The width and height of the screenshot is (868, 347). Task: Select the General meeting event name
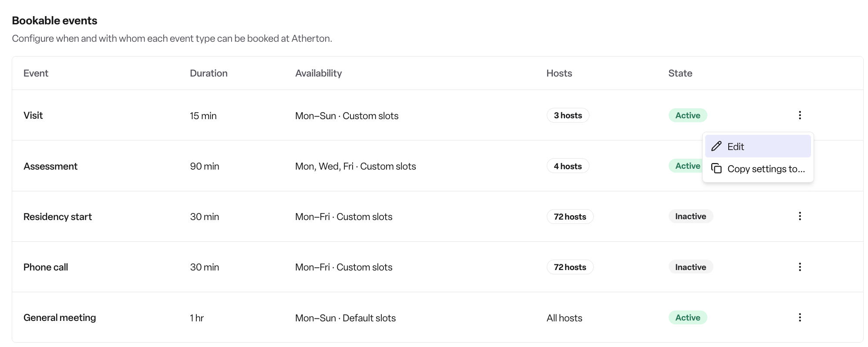click(x=60, y=317)
